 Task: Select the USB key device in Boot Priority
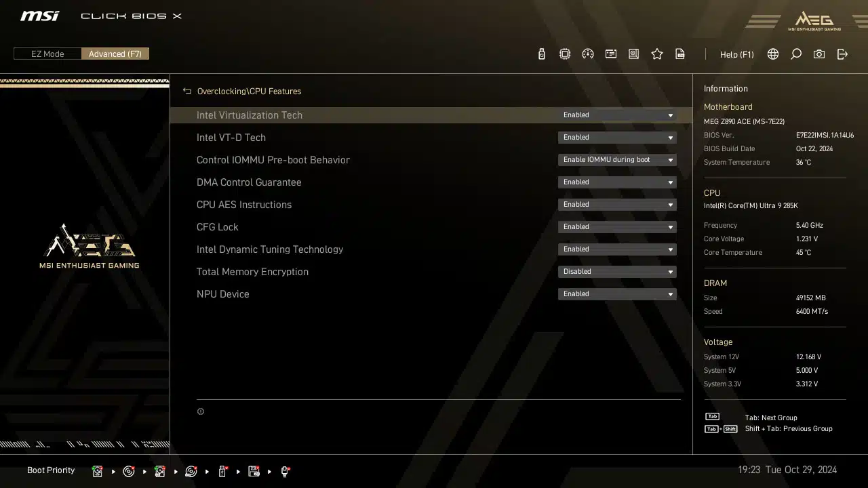tap(222, 471)
